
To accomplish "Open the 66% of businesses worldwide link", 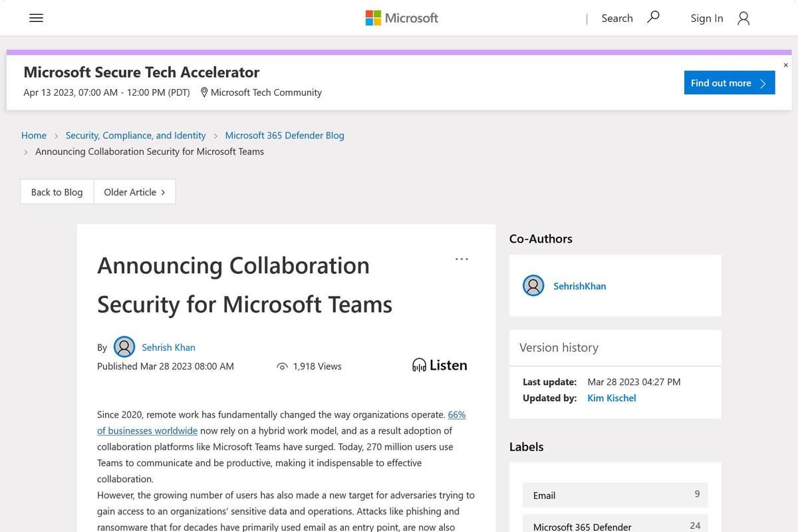I will coord(281,422).
